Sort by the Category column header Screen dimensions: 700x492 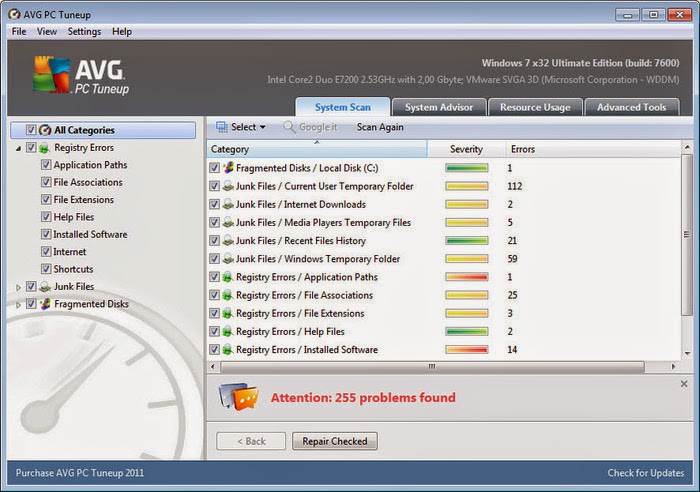pyautogui.click(x=317, y=149)
